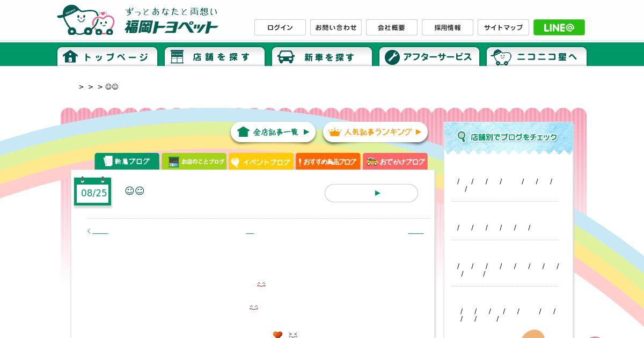Open the ログイン page

[x=280, y=27]
